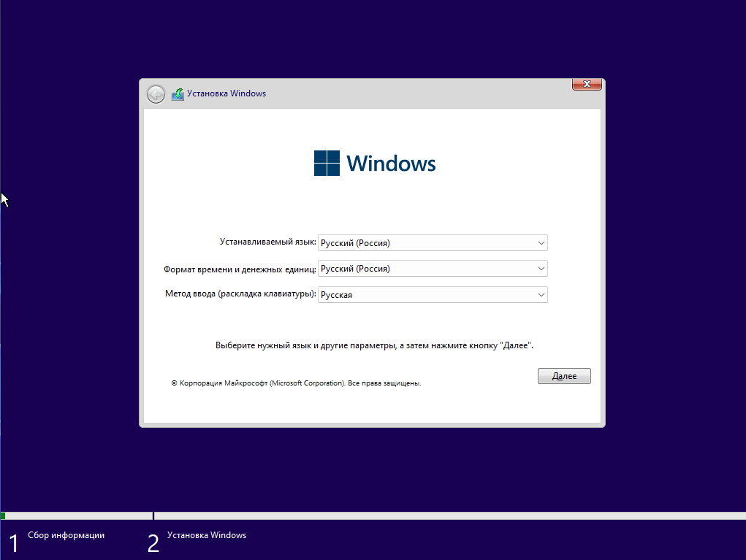Click the green installation progress bar segment
Screen dimensions: 746x560
4,515
